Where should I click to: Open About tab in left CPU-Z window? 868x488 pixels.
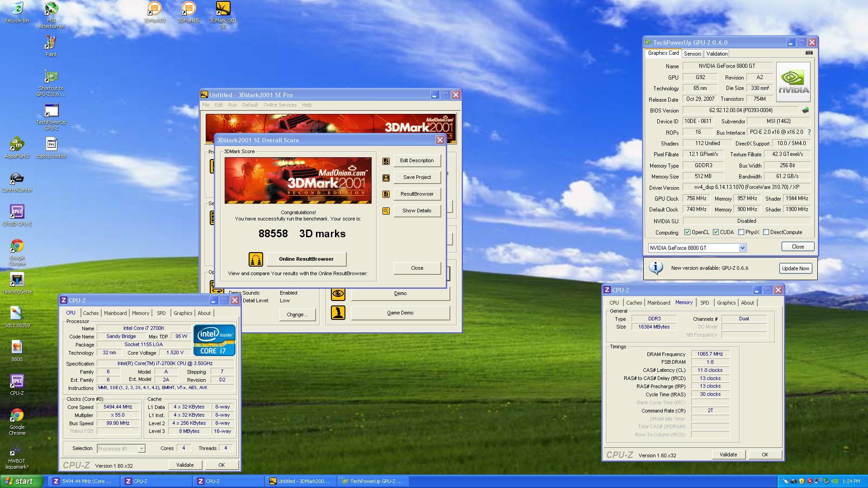tap(204, 313)
